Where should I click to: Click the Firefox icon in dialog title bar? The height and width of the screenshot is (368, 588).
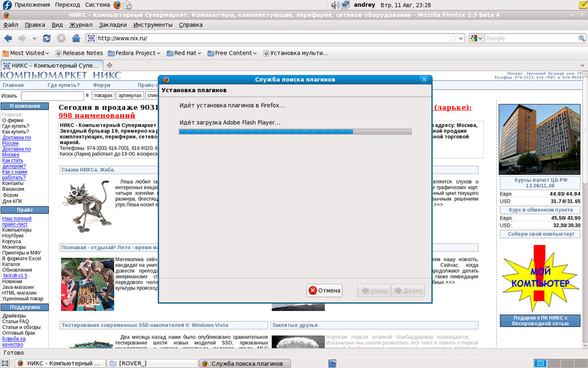click(166, 79)
